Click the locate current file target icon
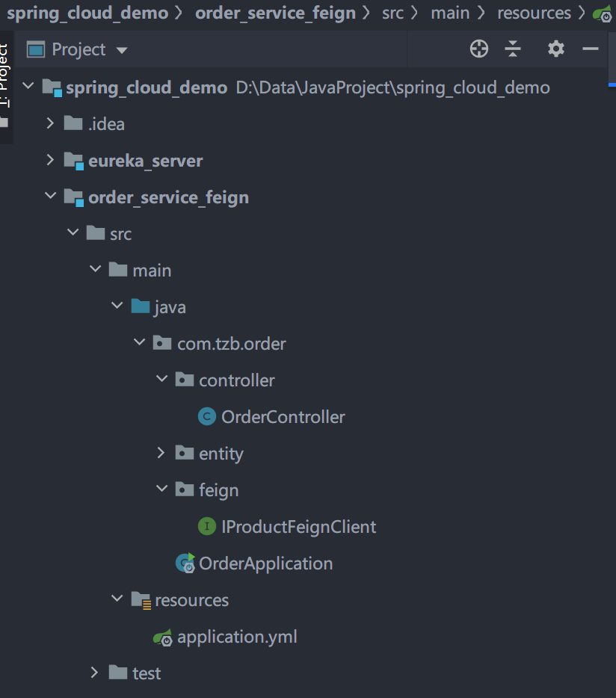The width and height of the screenshot is (616, 698). tap(478, 49)
